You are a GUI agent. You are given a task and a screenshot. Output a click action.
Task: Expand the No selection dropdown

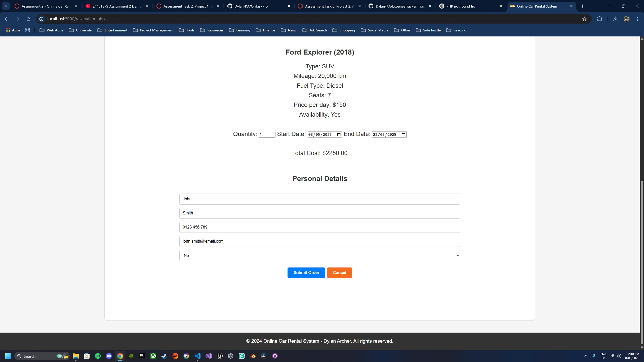coord(320,255)
